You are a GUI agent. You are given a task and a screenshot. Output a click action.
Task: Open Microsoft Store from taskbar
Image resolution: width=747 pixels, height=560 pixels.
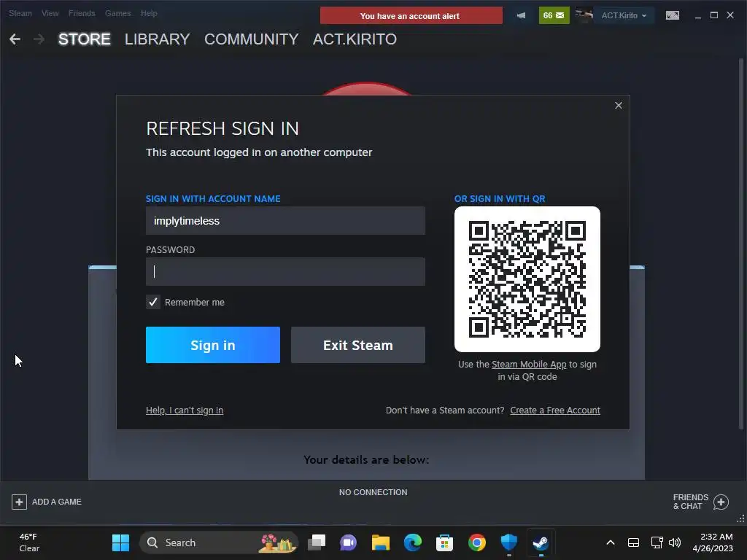(x=444, y=542)
